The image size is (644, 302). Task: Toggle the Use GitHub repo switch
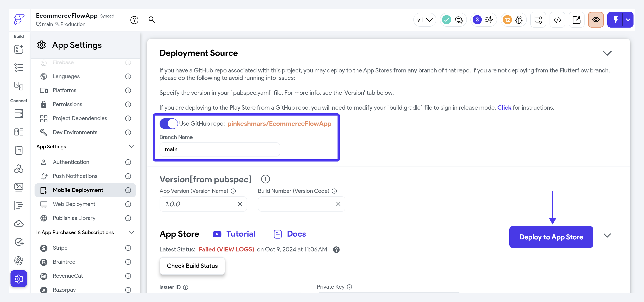[x=169, y=124]
